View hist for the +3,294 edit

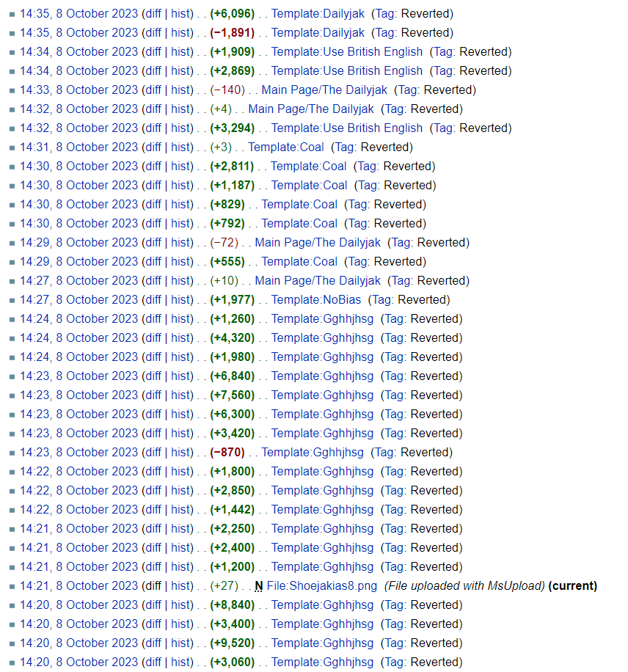[182, 128]
